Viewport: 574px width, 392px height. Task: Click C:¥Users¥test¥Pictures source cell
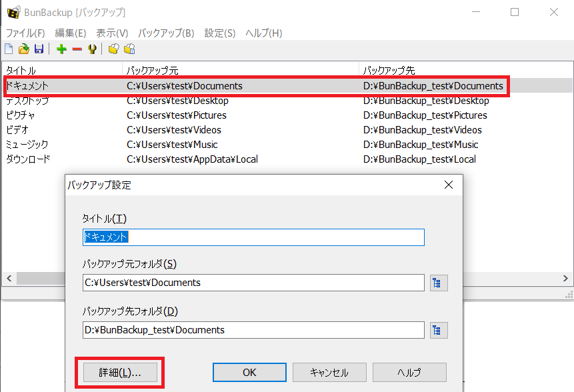click(177, 115)
